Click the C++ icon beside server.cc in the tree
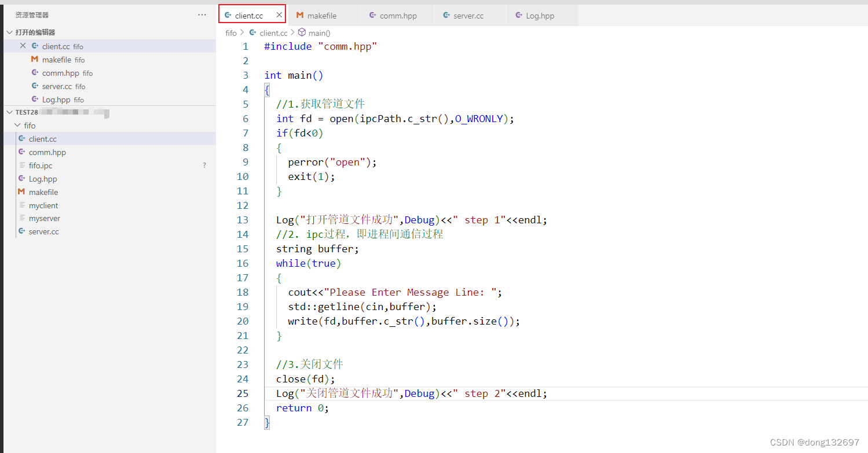This screenshot has width=868, height=453. (x=22, y=231)
